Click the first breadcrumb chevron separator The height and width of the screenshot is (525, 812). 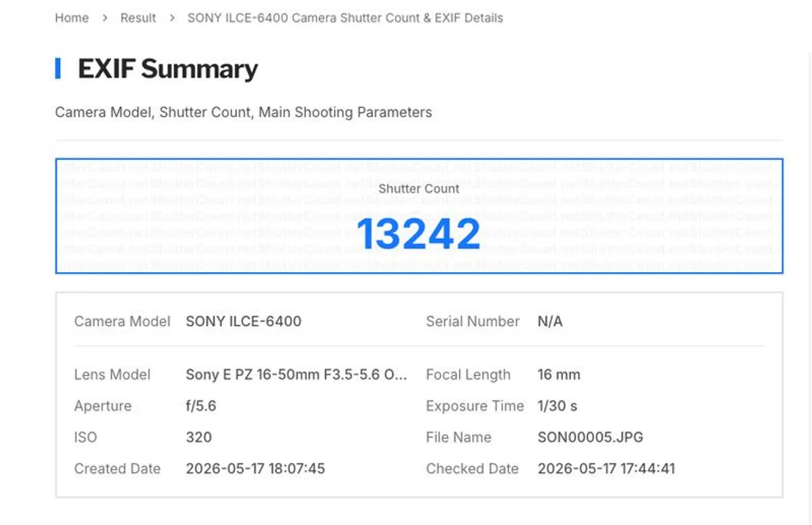tap(105, 18)
